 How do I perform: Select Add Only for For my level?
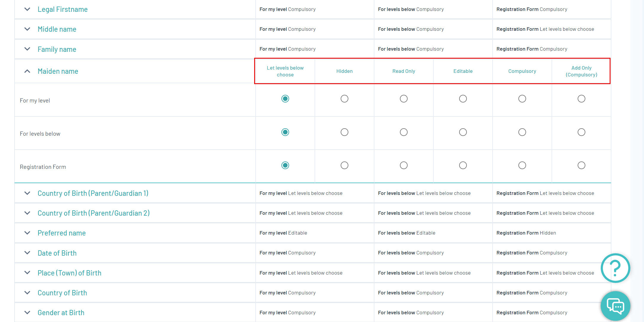pyautogui.click(x=581, y=99)
